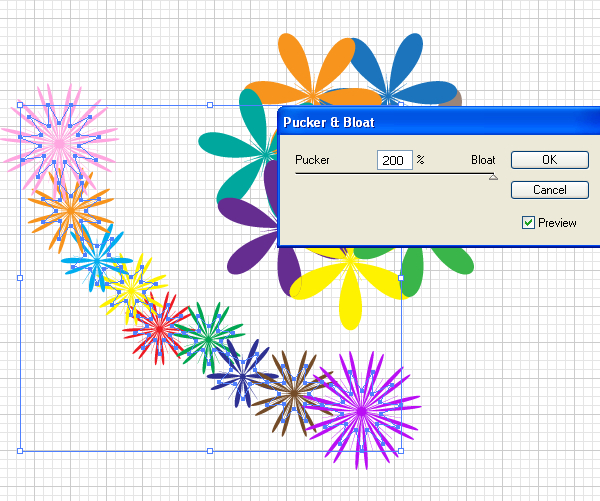
Task: Click the bottom-left selection bounding box handle
Action: (x=20, y=451)
